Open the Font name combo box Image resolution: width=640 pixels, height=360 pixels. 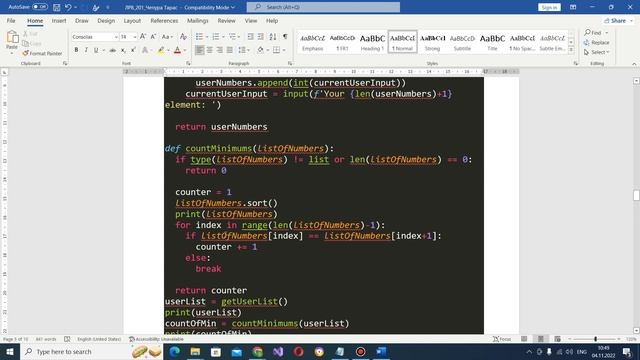coord(95,37)
